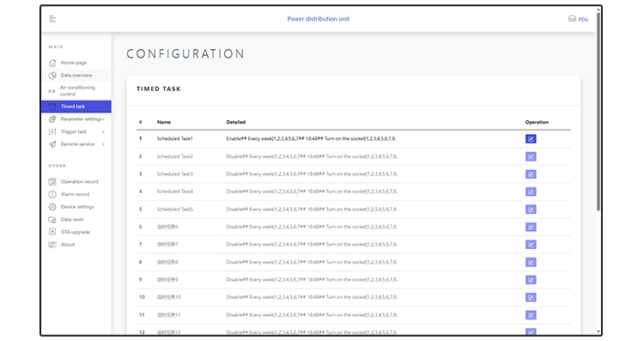Click the CONFIGURATION page title
The width and height of the screenshot is (644, 341).
pyautogui.click(x=185, y=54)
